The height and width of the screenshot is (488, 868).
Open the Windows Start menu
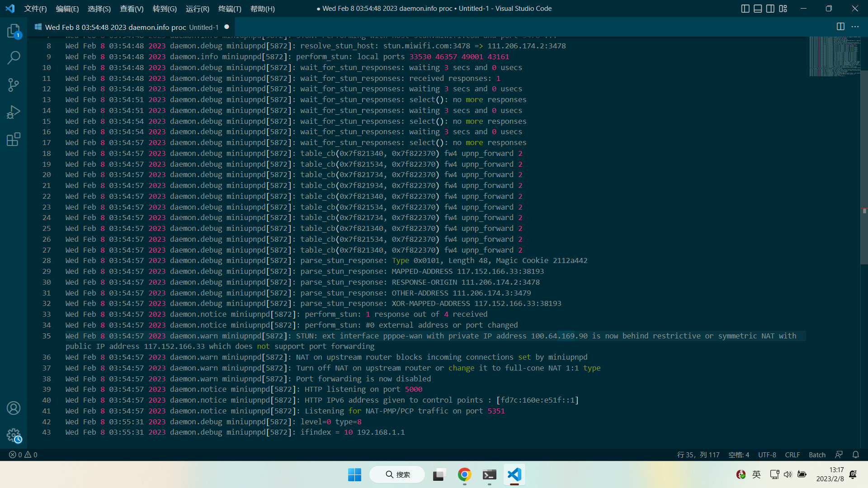point(354,474)
